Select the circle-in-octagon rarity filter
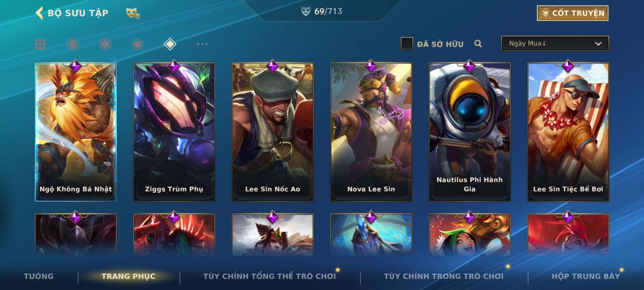Viewport: 644px width, 290px height. pyautogui.click(x=73, y=44)
